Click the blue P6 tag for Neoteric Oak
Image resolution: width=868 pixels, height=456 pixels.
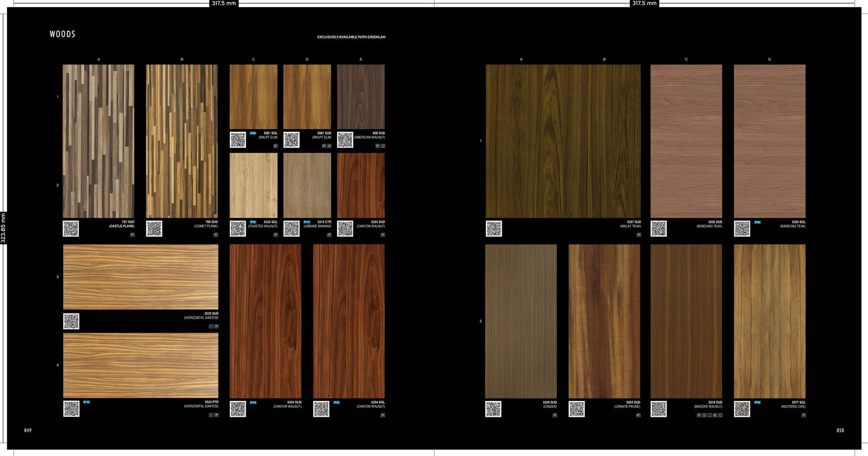coord(757,402)
